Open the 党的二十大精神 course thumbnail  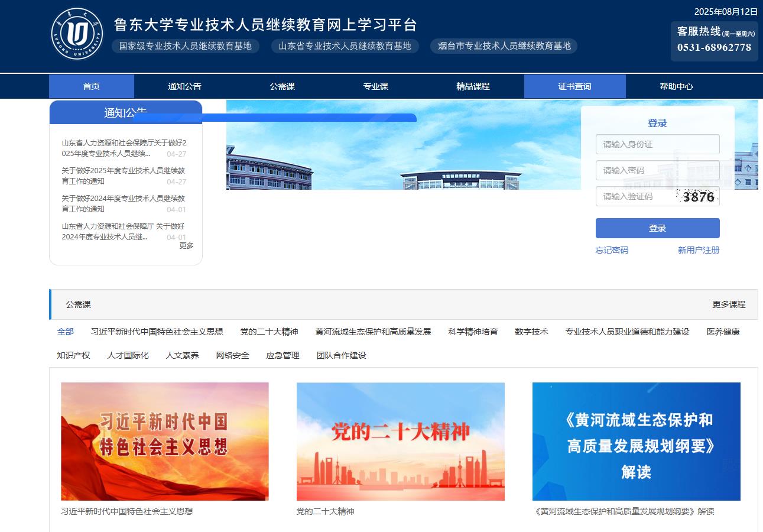[400, 441]
